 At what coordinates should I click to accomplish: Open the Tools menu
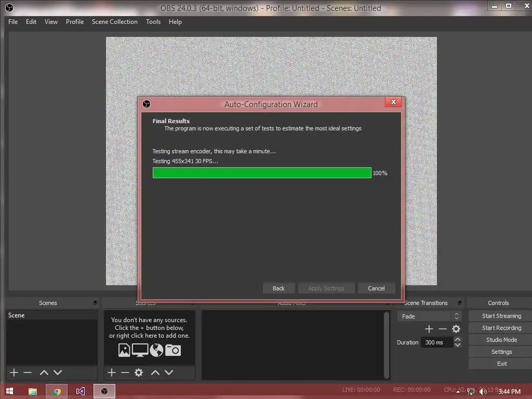153,22
